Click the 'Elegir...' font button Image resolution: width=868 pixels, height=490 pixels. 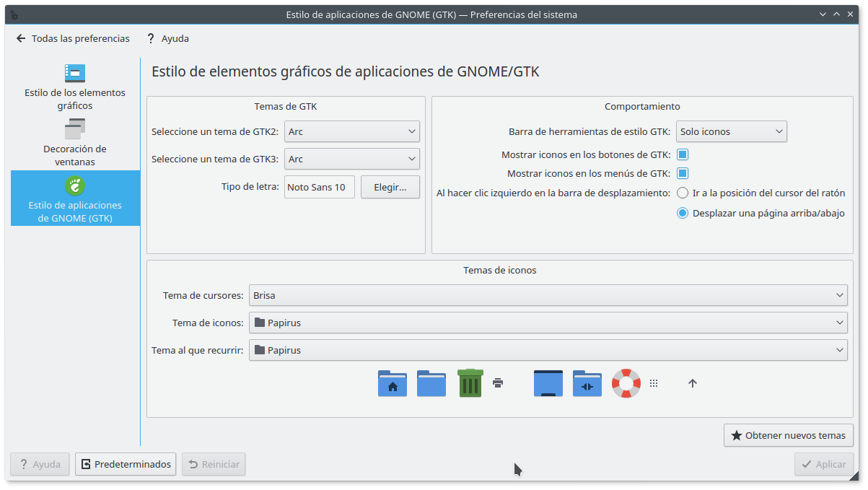[390, 187]
